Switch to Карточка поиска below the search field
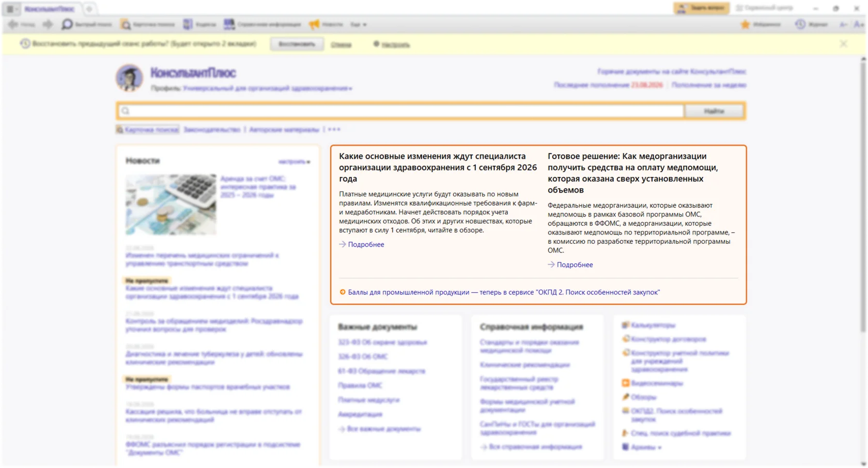The width and height of the screenshot is (868, 468). (148, 130)
